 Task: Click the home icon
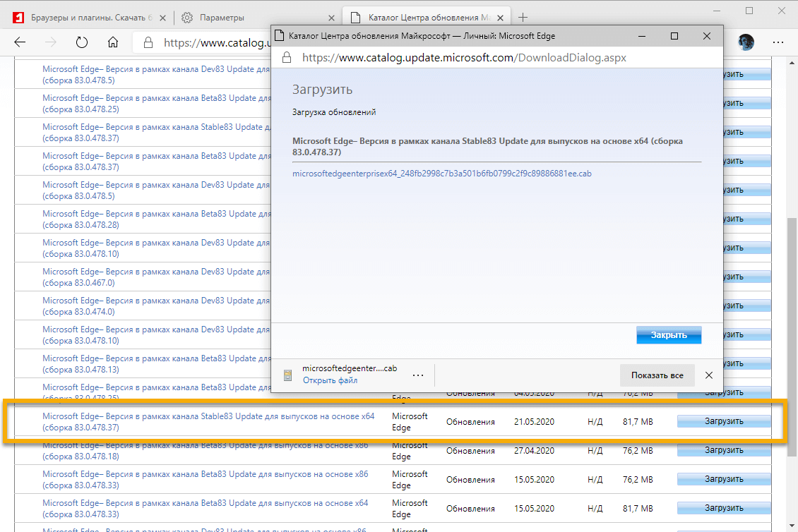coord(113,42)
